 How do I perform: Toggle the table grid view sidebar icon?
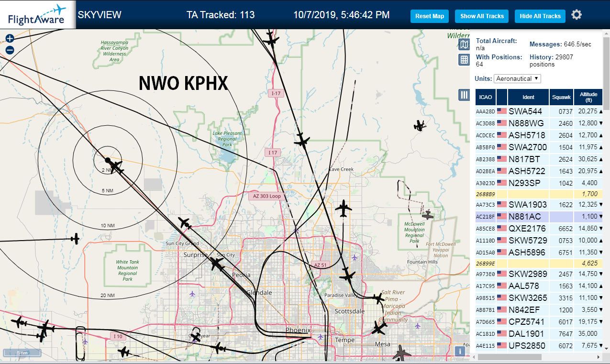464,59
